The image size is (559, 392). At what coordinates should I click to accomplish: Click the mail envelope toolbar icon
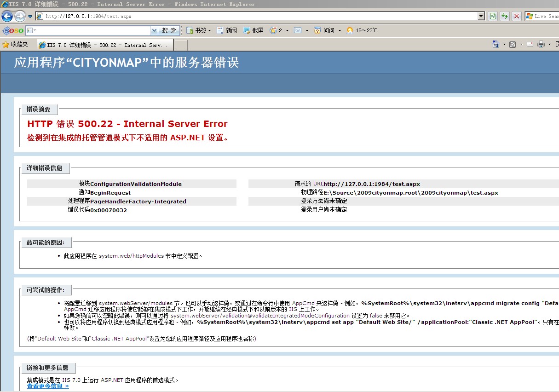pyautogui.click(x=298, y=30)
